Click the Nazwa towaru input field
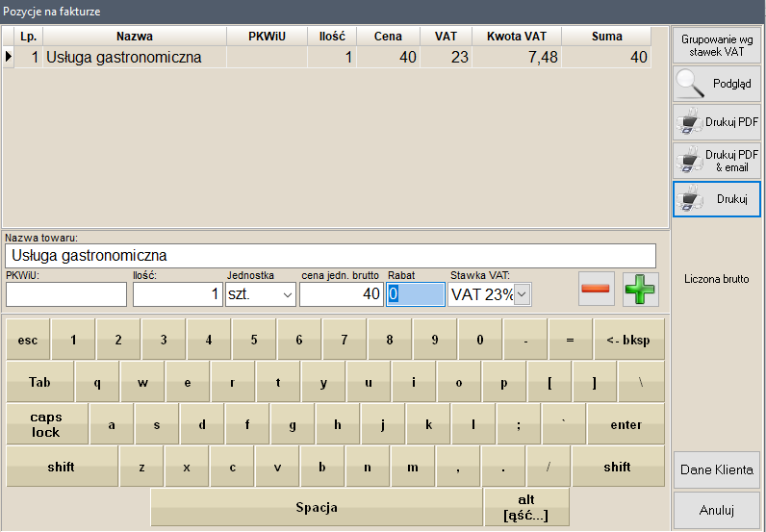Screen dimensions: 766x532 point(330,256)
